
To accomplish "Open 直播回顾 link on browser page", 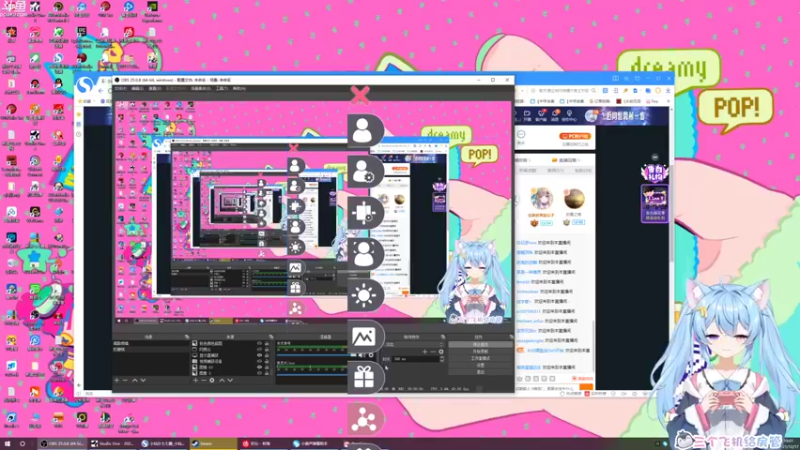I will [566, 160].
